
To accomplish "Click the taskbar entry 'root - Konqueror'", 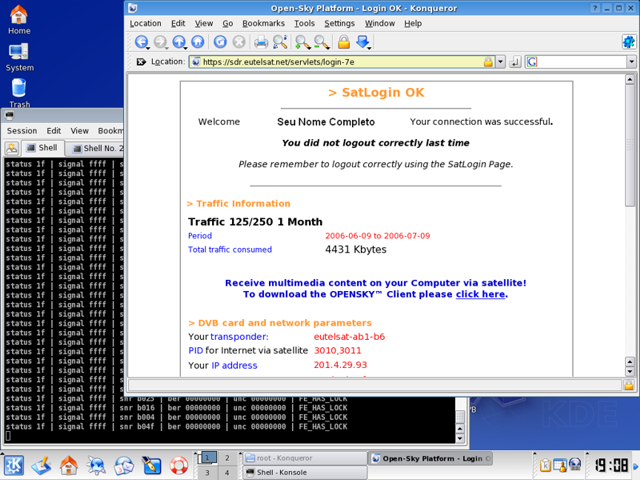I will coord(304,458).
